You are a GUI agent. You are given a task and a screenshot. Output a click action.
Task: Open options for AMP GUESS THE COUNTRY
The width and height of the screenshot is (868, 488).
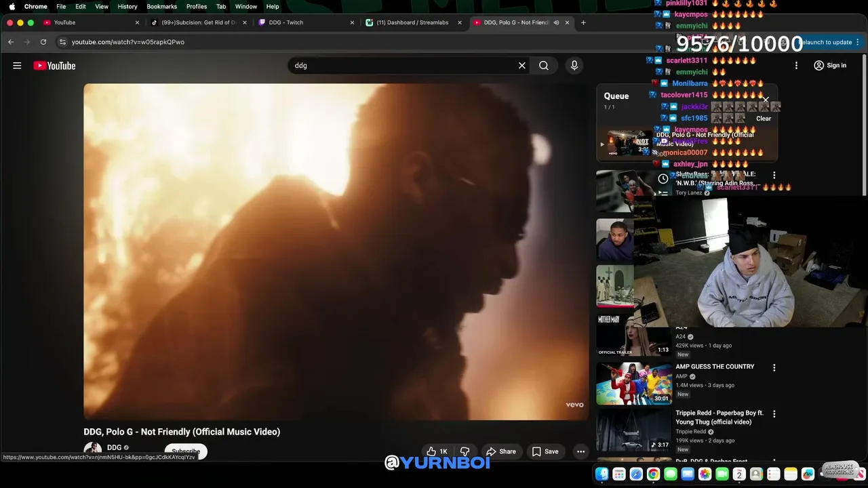774,367
